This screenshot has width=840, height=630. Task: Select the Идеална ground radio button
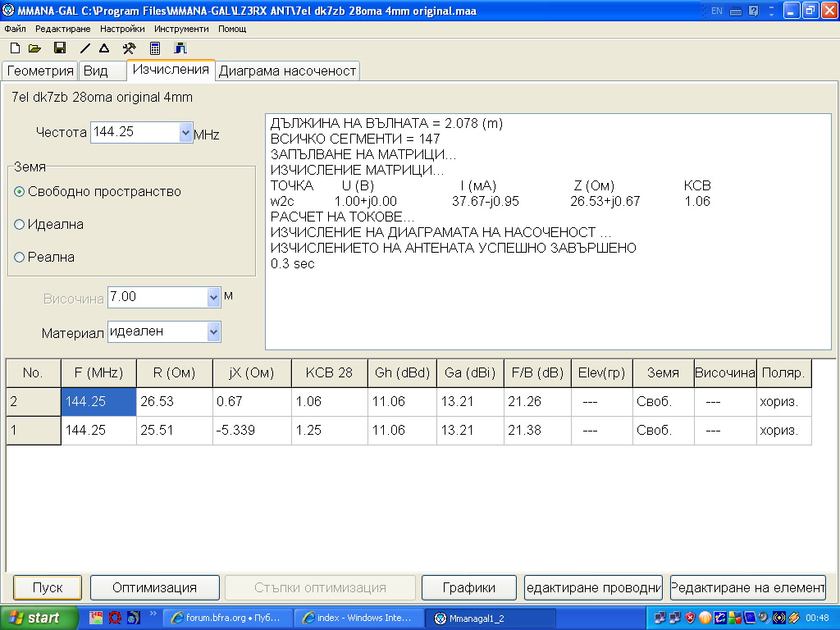pos(20,225)
